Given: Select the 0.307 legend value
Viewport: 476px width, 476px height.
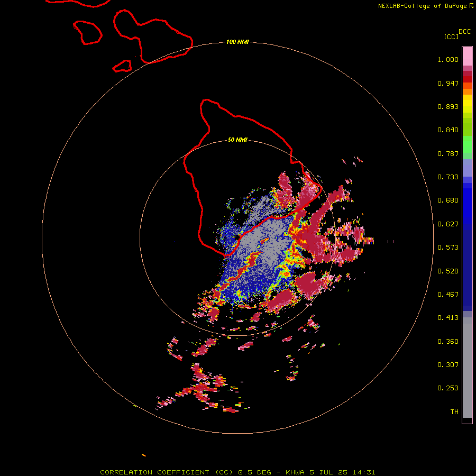Looking at the screenshot, I should click(x=448, y=365).
